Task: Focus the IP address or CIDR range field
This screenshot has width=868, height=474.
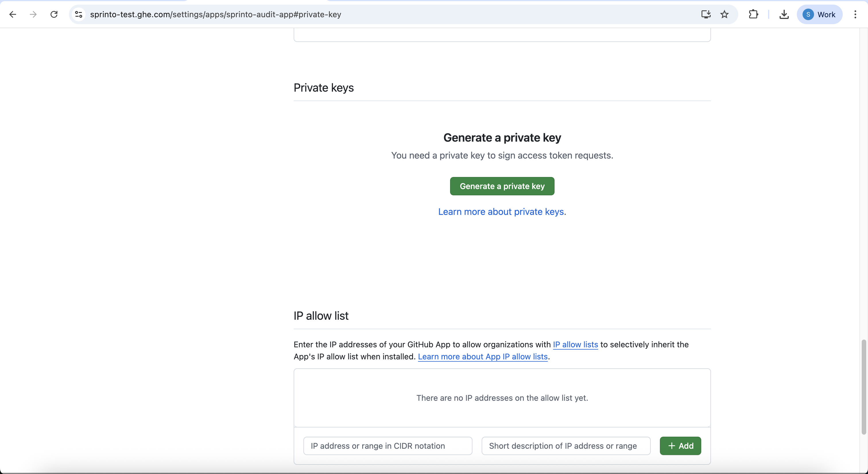Action: coord(387,446)
